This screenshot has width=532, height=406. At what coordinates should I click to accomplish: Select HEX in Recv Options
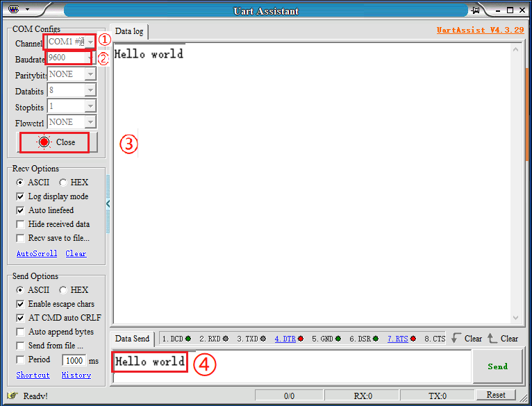[63, 183]
